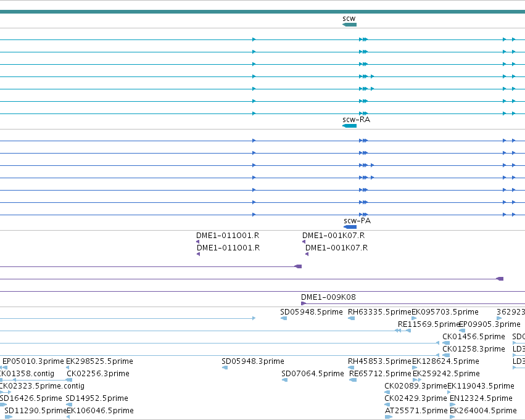Click the SD14952.5prime EST arrow glyph
Viewport: 525px width, 420px height.
[x=69, y=405]
